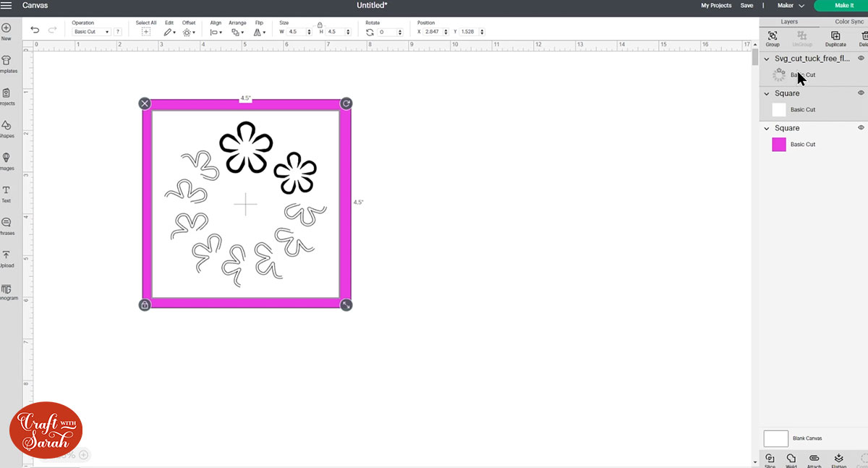This screenshot has width=868, height=468.
Task: Click the Flatten icon
Action: coord(838,459)
